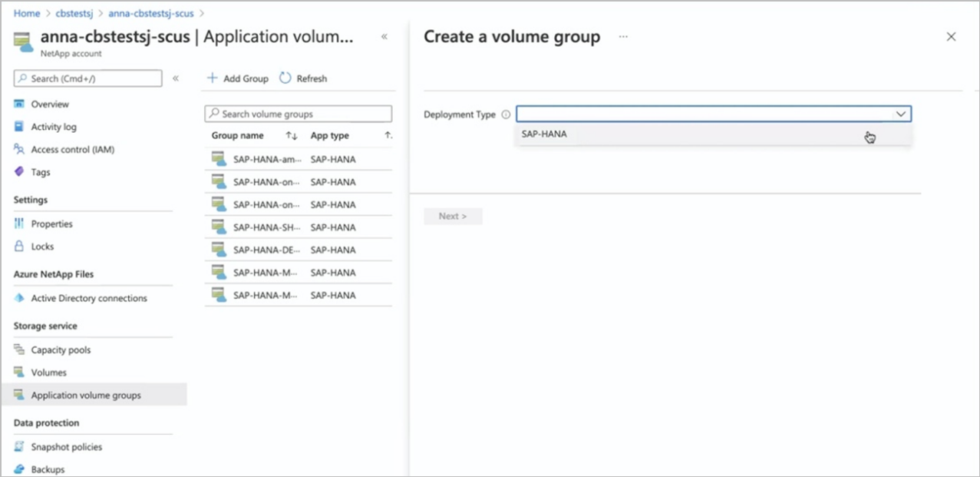Open the SAP-HANA-DE… group name
980x477 pixels.
point(266,250)
